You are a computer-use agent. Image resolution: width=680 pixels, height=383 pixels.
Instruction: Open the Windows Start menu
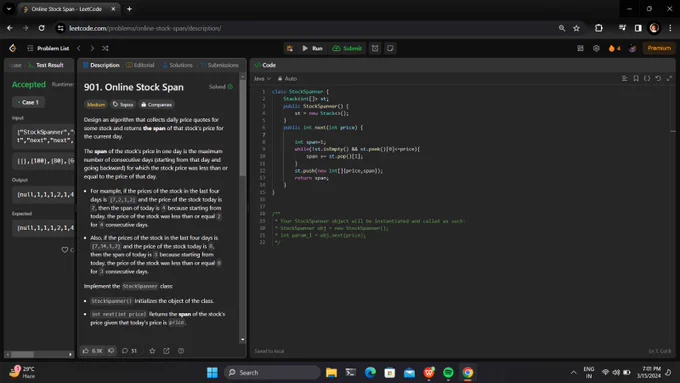(x=212, y=373)
